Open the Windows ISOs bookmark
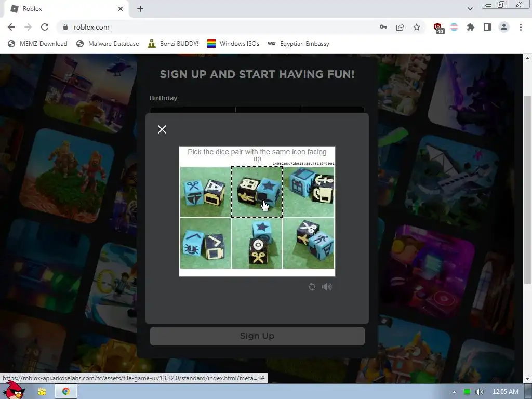The height and width of the screenshot is (399, 532). [x=233, y=44]
